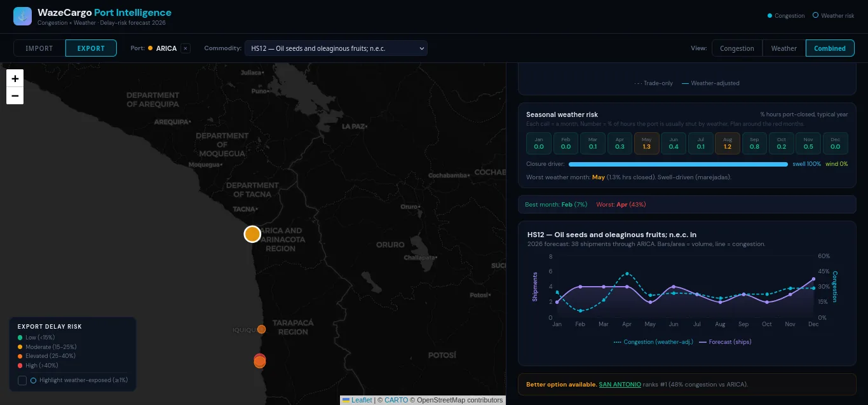Click the WazeCargo anchor logo icon

tap(22, 17)
